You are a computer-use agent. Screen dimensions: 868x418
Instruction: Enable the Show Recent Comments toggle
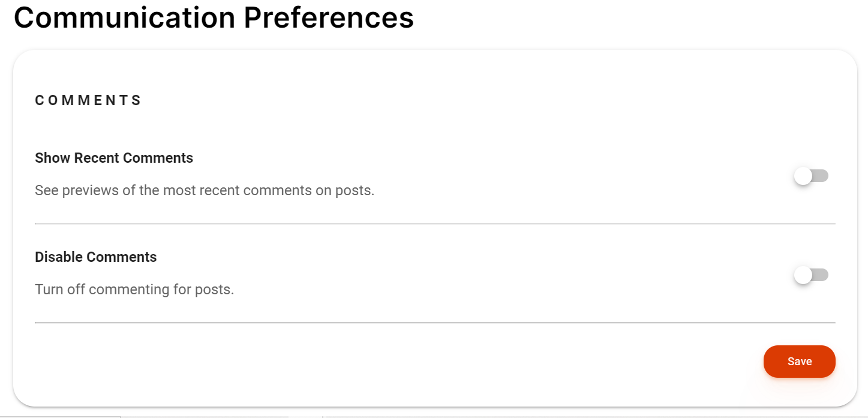[810, 176]
